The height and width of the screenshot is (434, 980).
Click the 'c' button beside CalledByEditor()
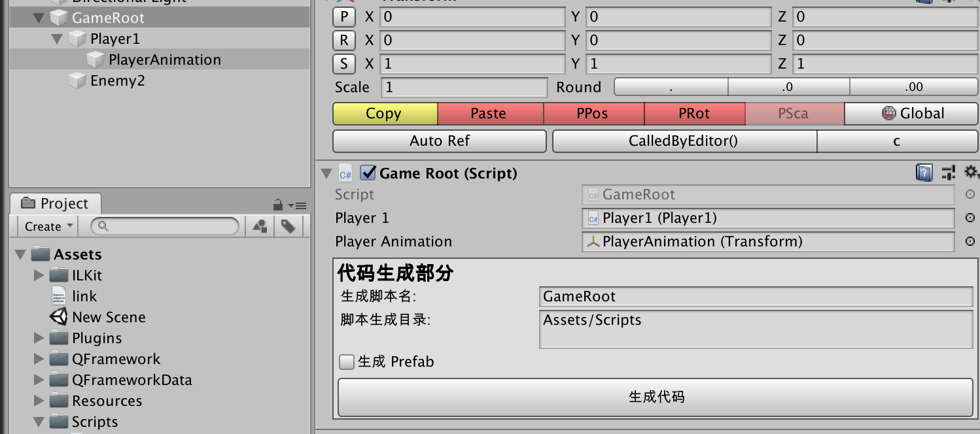point(898,141)
